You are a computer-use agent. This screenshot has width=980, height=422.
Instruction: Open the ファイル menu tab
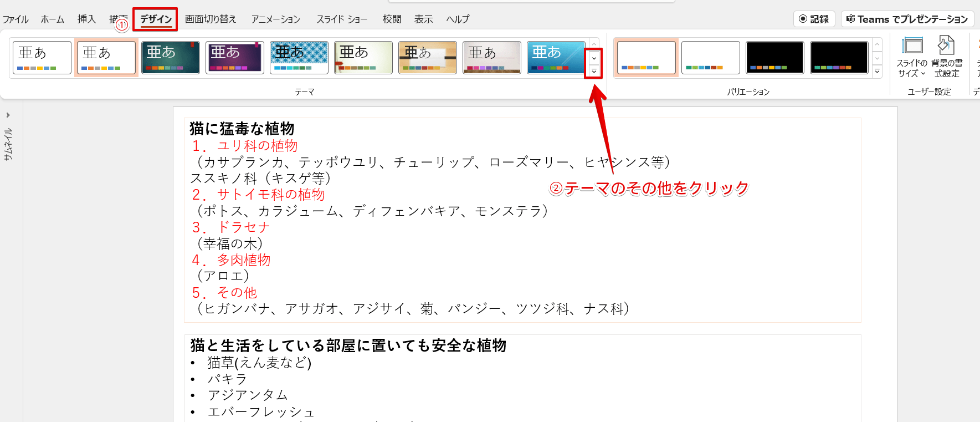coord(16,19)
